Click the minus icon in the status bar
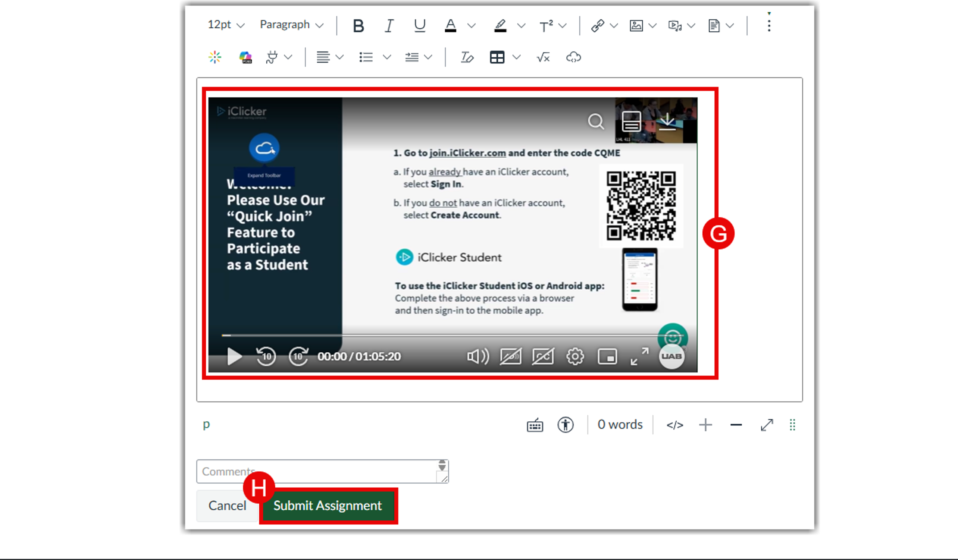 click(736, 425)
